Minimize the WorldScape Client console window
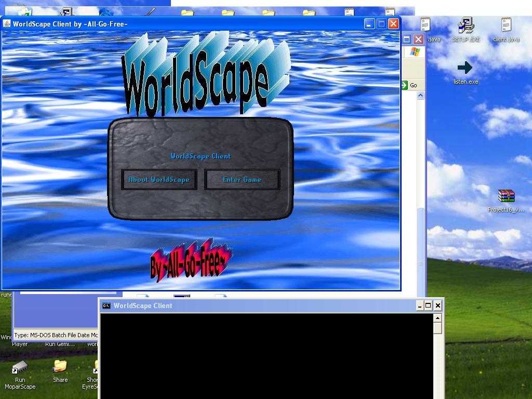Screen dimensions: 532x399 [x=420, y=305]
